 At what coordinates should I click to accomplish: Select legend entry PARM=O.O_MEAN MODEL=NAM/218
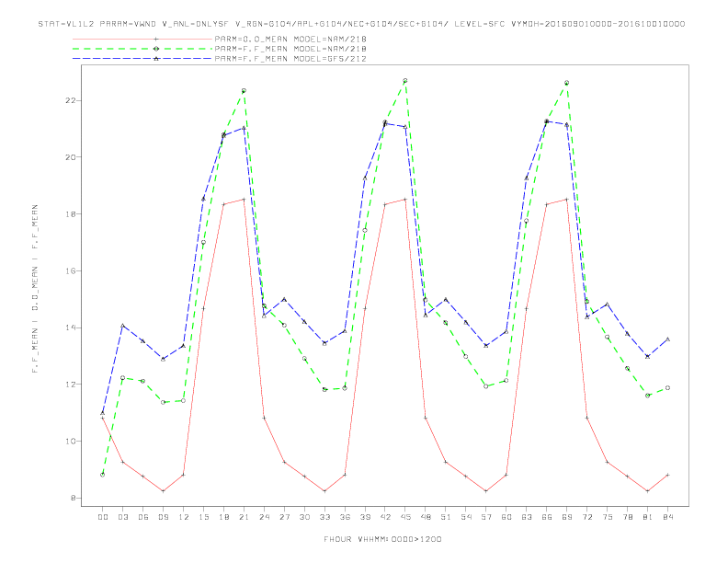pyautogui.click(x=290, y=39)
